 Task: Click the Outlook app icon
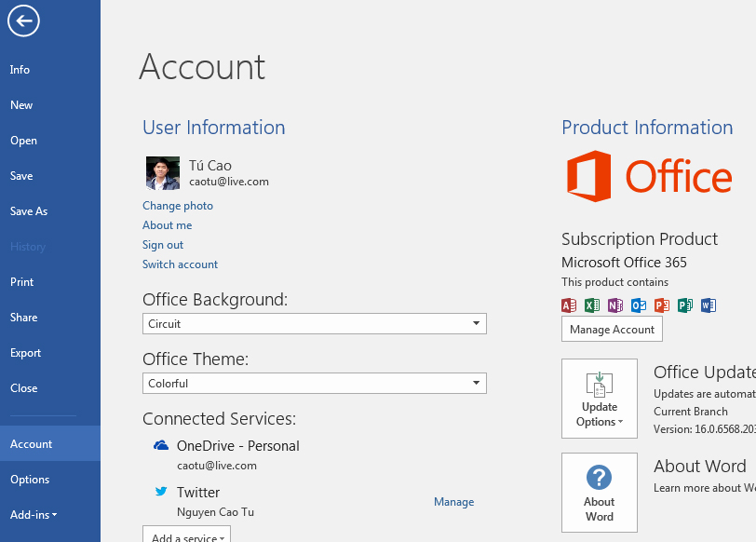click(x=639, y=305)
